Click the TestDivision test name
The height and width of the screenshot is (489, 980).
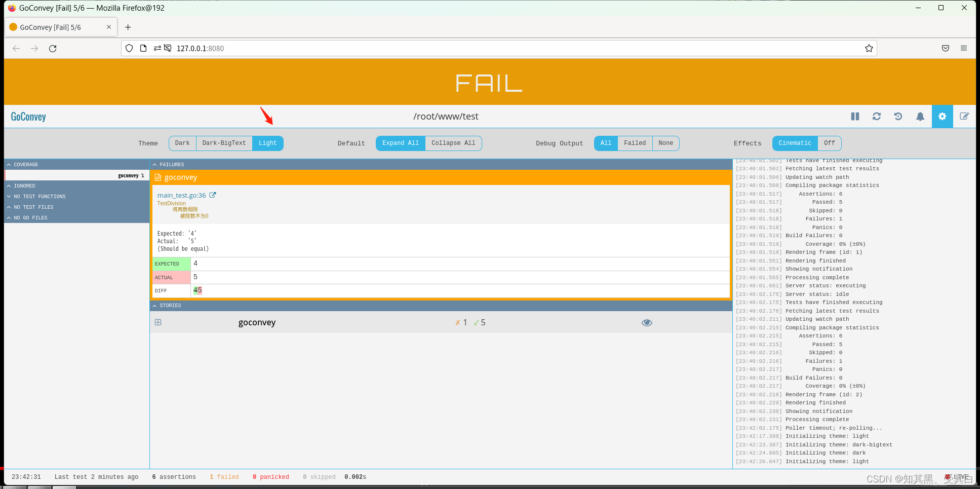pyautogui.click(x=171, y=204)
